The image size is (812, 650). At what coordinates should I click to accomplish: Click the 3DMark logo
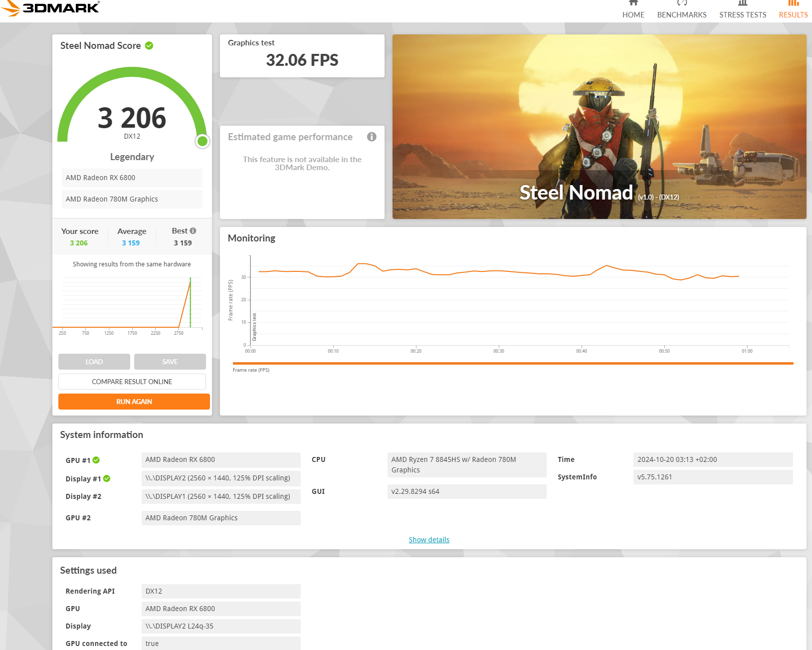50,8
